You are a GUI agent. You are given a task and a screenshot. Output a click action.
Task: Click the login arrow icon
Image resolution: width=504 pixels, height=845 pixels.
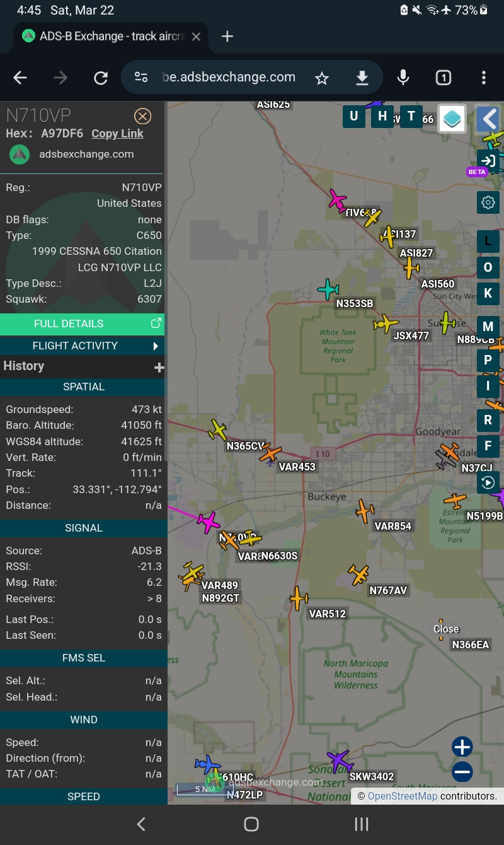488,160
